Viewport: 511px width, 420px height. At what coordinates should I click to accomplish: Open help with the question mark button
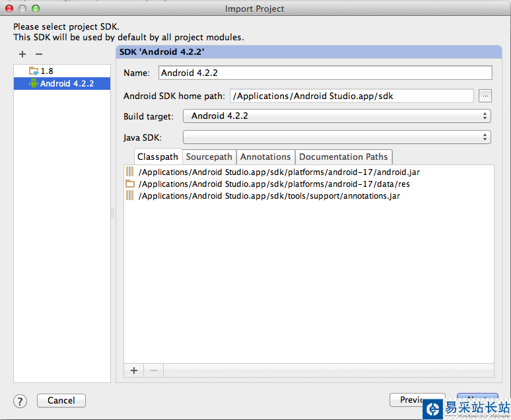20,401
